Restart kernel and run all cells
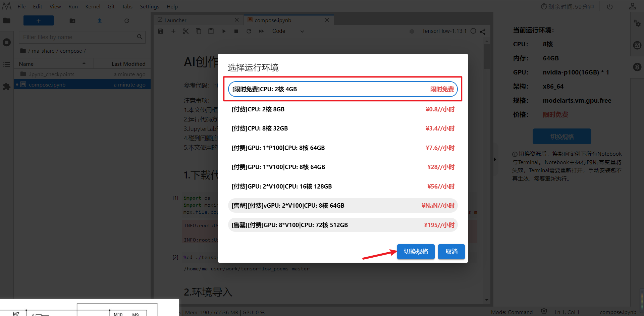This screenshot has width=644, height=316. (261, 31)
